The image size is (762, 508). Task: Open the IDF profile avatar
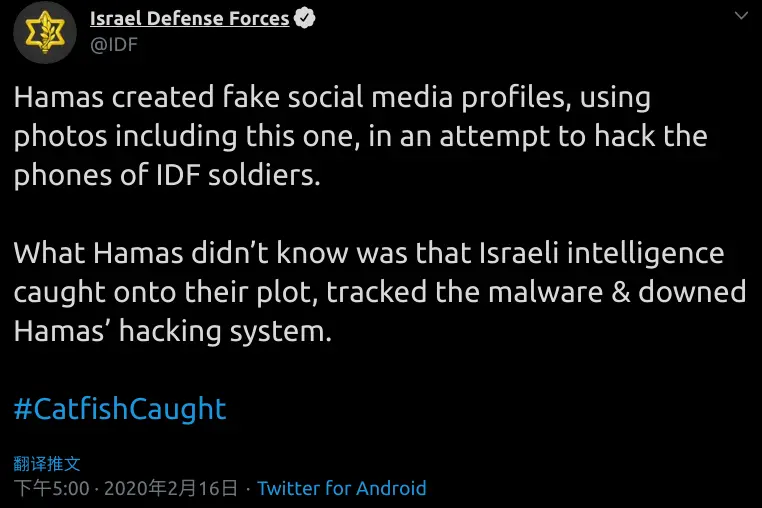click(x=45, y=33)
